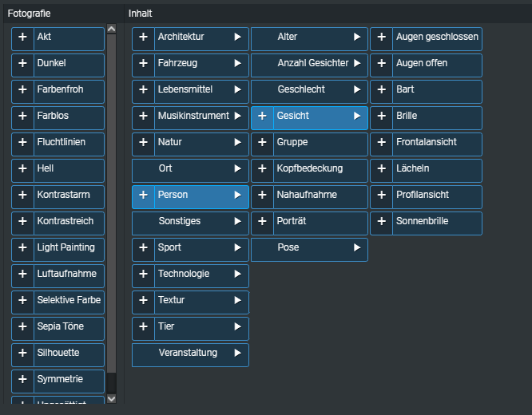Add the Farbenfroh keyword via its plus icon
Viewport: 532px width, 415px height.
[22, 91]
